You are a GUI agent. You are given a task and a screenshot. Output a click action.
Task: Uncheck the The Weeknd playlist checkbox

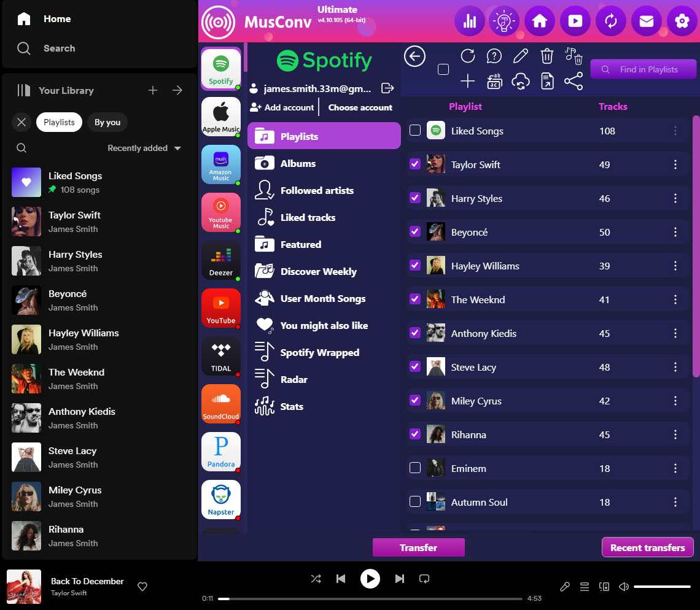click(x=414, y=299)
